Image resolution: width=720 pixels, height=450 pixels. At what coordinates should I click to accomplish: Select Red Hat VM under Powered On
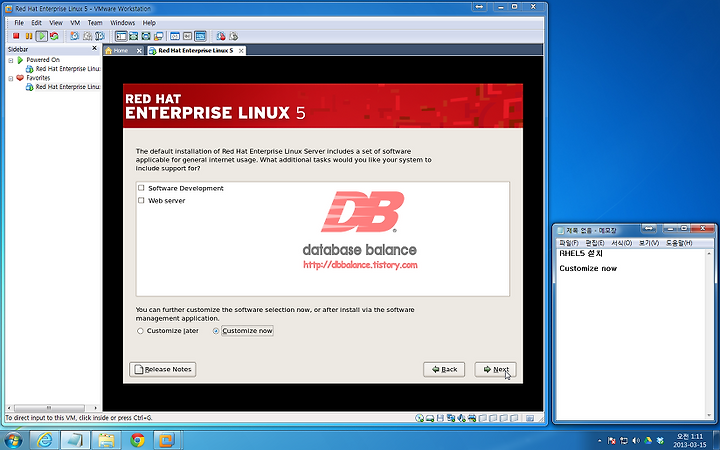click(x=63, y=69)
